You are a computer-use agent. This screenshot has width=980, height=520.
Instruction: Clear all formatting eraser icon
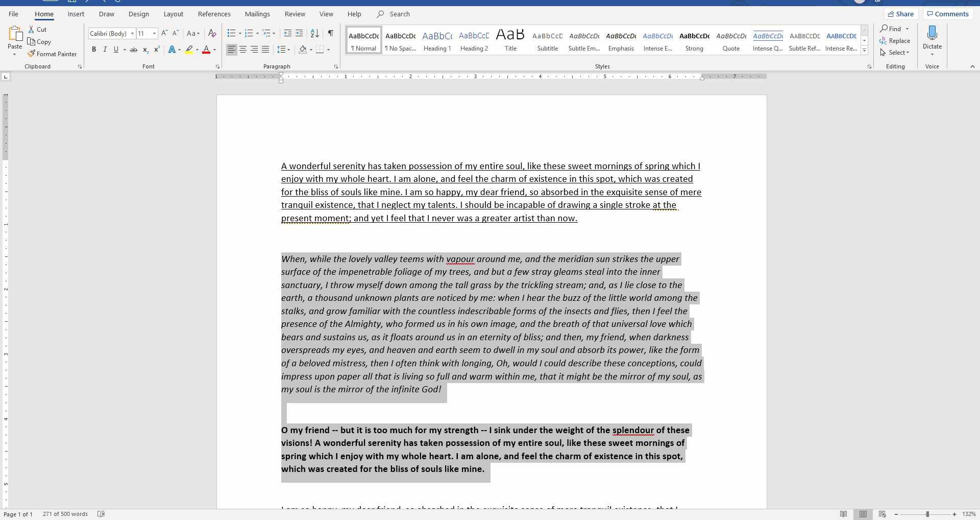pyautogui.click(x=212, y=33)
